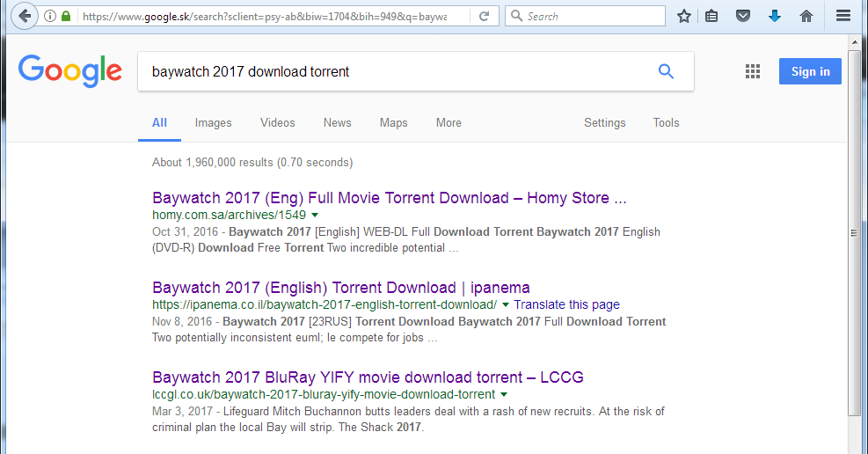Click the browser Back arrow button
868x454 pixels.
click(25, 16)
